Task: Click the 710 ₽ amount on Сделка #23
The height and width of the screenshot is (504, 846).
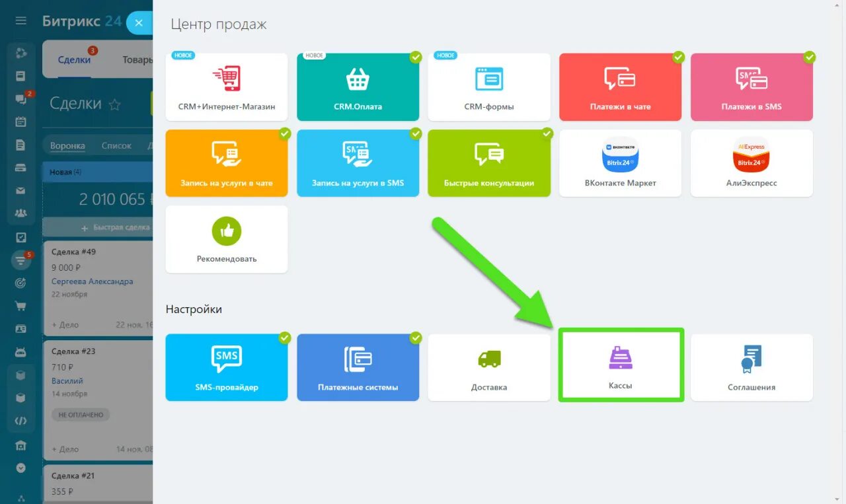Action: [62, 367]
